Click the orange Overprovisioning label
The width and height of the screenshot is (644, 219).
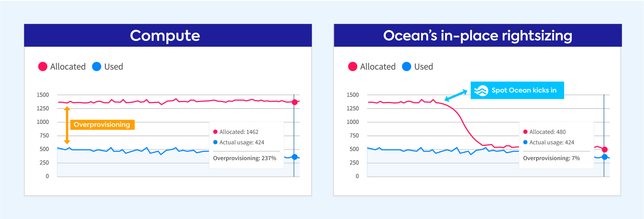click(x=102, y=125)
